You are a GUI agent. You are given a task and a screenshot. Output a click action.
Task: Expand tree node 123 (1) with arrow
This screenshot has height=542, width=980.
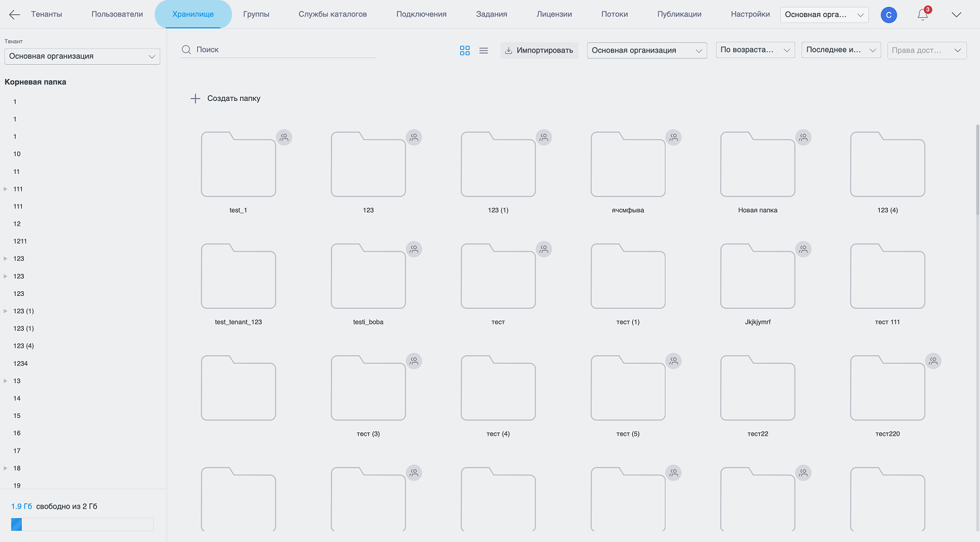click(5, 311)
